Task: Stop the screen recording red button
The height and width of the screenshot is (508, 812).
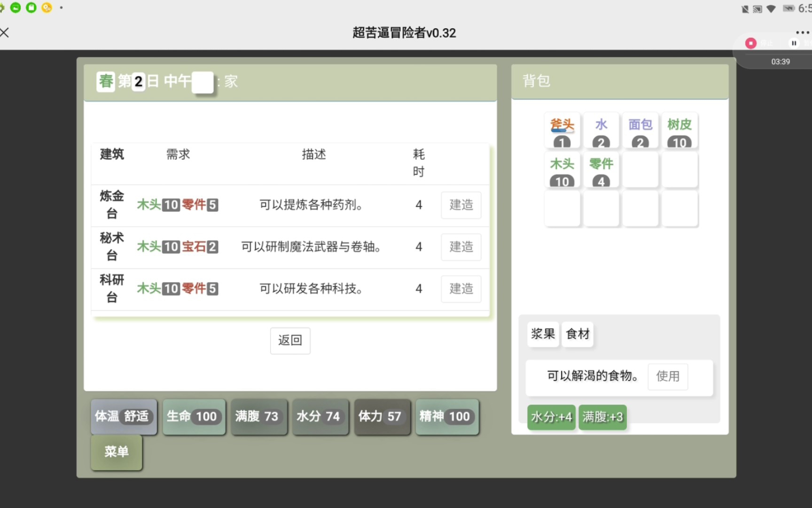Action: (751, 43)
